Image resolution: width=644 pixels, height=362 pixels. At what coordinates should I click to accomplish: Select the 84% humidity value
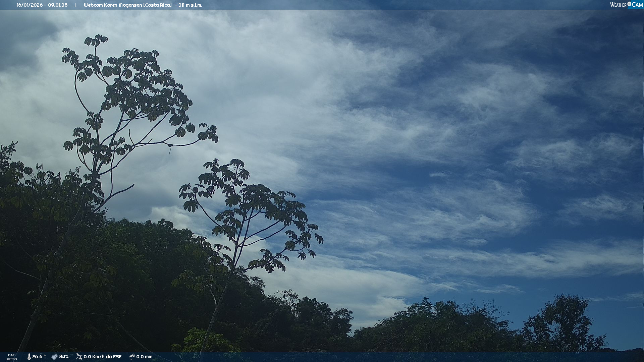[x=64, y=357]
